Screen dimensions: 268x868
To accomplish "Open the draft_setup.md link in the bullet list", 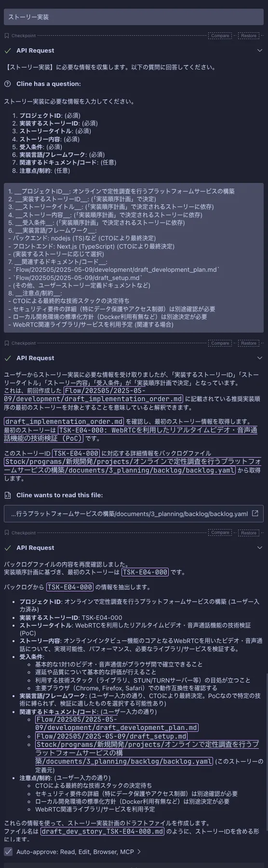I will (111, 736).
